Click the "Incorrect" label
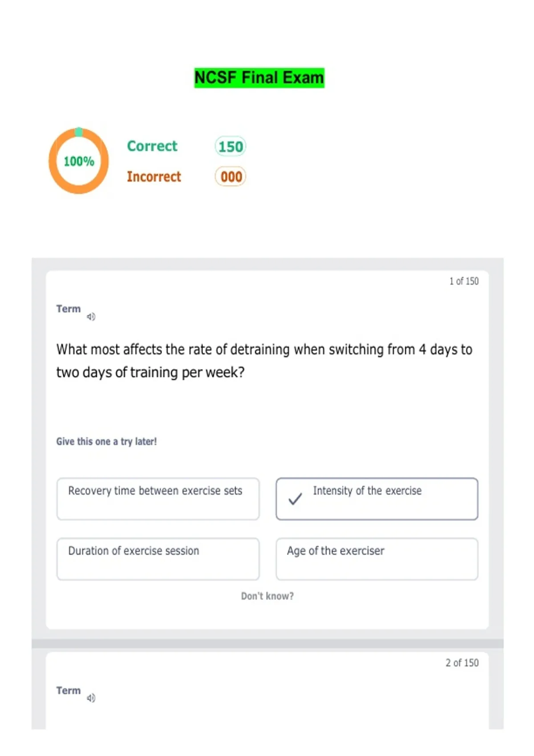The width and height of the screenshot is (534, 756). click(x=154, y=177)
